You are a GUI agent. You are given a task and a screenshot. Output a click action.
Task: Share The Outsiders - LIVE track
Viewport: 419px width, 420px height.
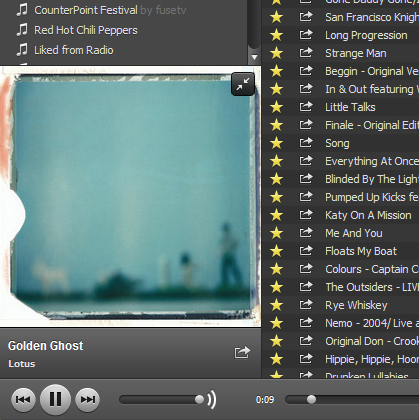click(x=306, y=286)
